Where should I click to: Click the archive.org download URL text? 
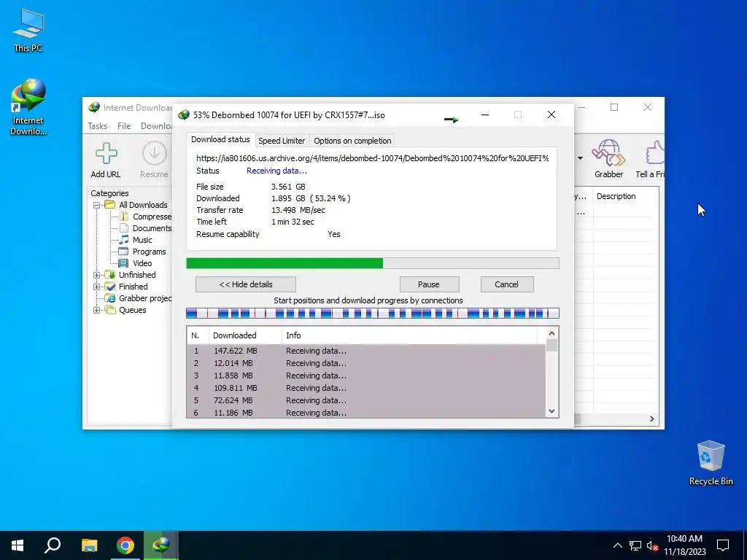click(373, 158)
